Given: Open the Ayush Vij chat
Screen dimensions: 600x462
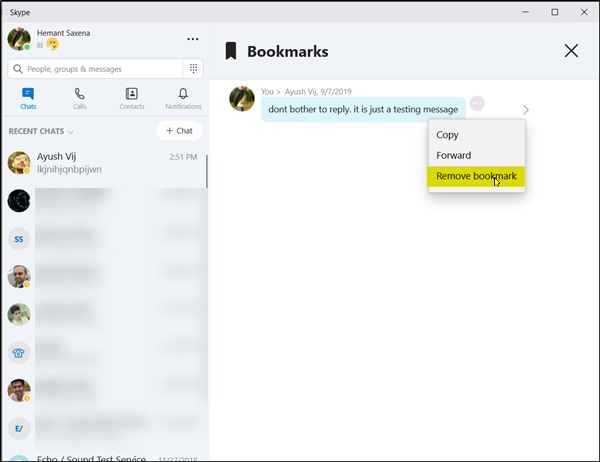Looking at the screenshot, I should coord(105,163).
